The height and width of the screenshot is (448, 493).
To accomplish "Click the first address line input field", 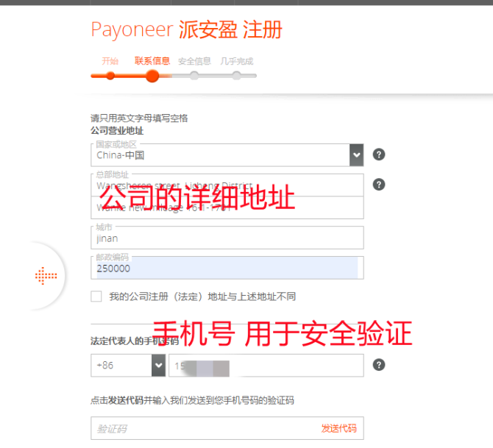I will pyautogui.click(x=227, y=185).
